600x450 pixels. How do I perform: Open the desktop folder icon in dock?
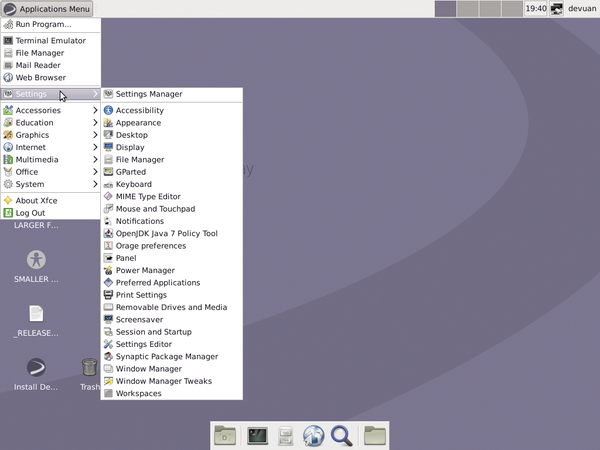[x=225, y=435]
